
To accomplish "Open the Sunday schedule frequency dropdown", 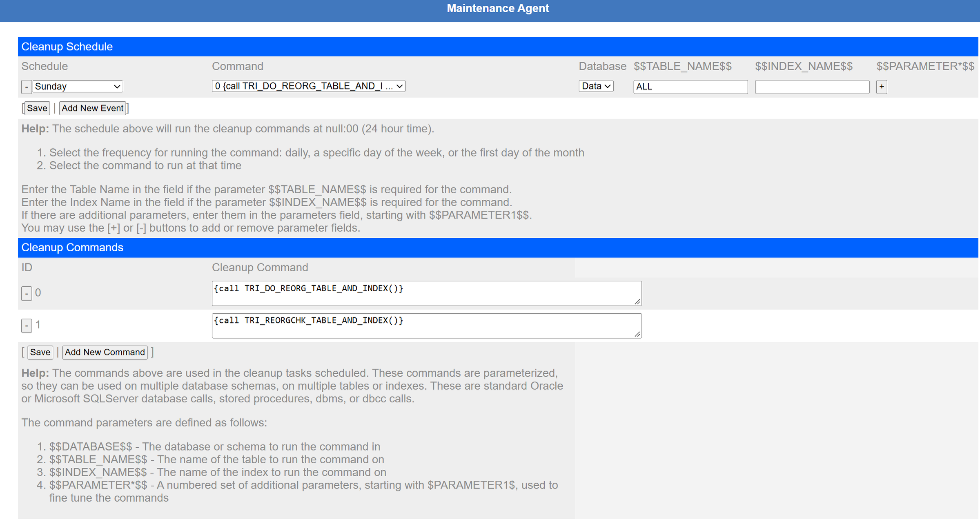I will 78,86.
